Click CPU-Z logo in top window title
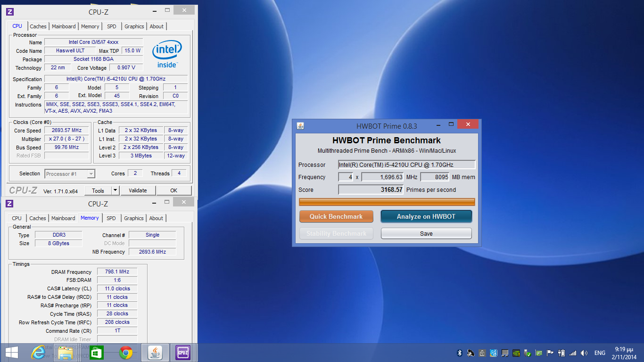 point(10,12)
